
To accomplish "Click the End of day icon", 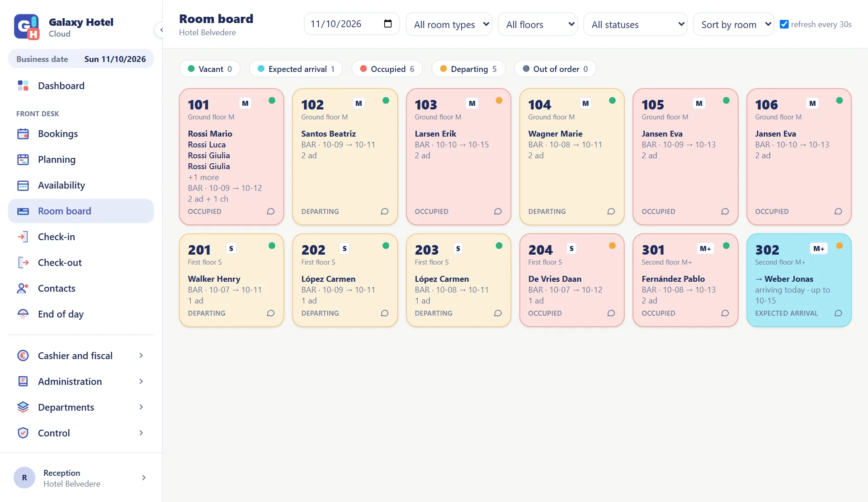I will click(x=23, y=314).
